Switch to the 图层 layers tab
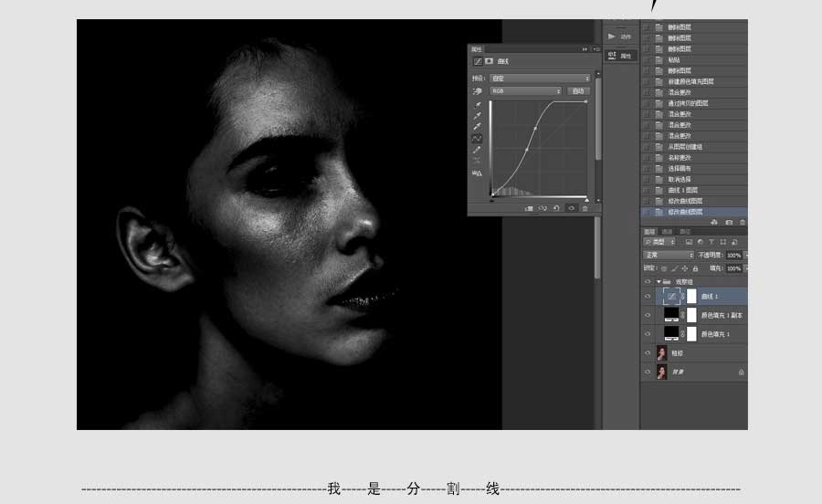Screen dimensions: 822x504 tap(649, 232)
